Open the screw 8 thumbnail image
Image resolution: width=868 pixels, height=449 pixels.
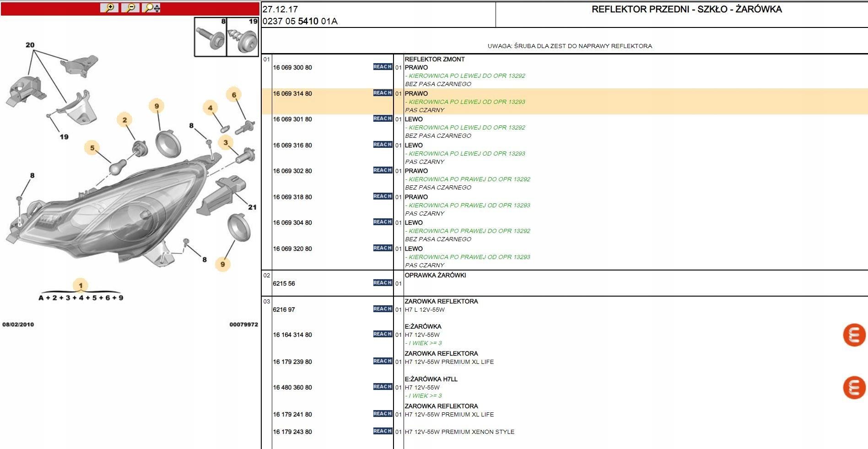coord(210,38)
